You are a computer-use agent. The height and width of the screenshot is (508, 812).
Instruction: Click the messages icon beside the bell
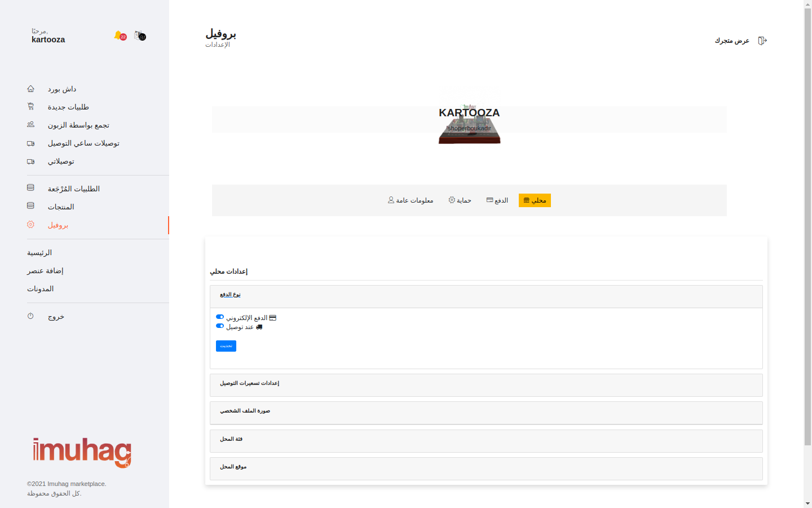coord(140,36)
